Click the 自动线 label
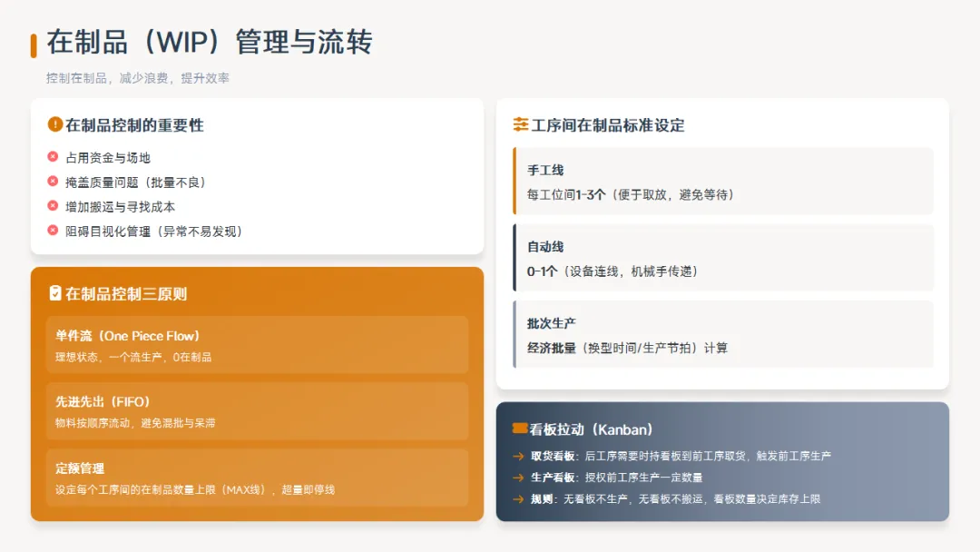 pyautogui.click(x=545, y=247)
